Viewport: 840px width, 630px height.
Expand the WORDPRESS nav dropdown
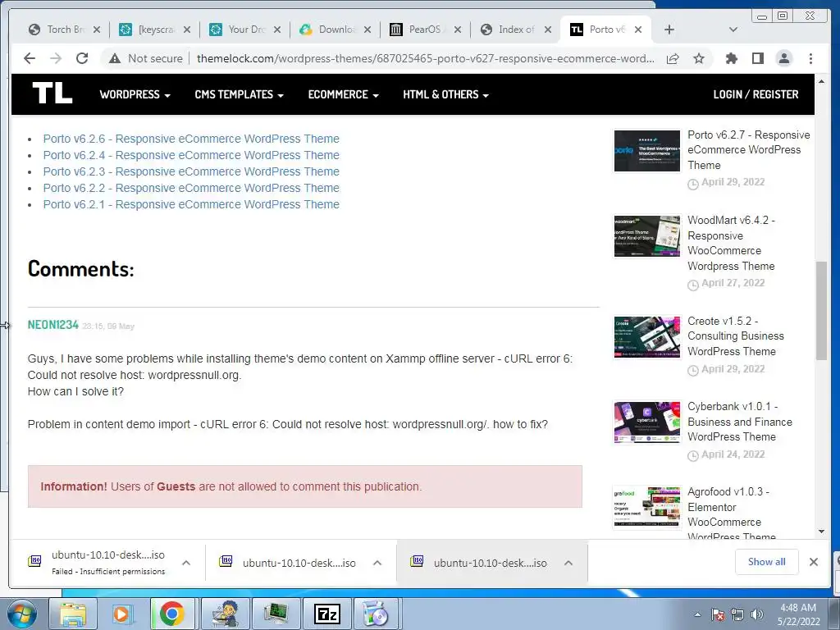click(x=135, y=94)
